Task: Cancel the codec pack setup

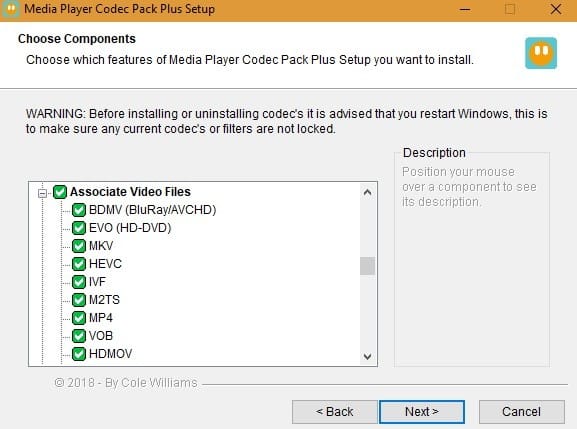Action: tap(521, 411)
